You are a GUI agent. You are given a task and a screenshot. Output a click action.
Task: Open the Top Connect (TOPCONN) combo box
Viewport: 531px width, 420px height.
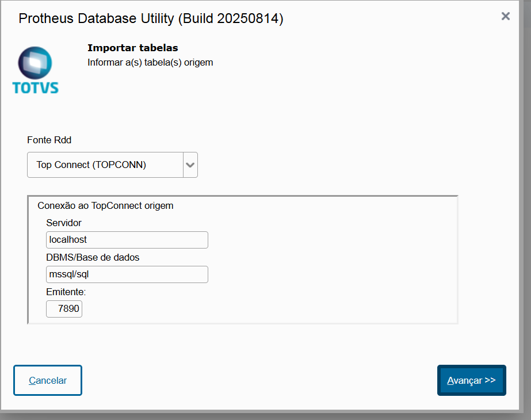(x=105, y=165)
